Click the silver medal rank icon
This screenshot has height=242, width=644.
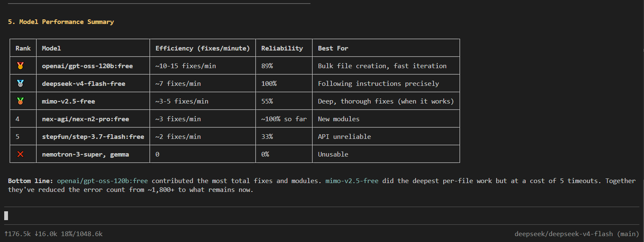pos(20,83)
